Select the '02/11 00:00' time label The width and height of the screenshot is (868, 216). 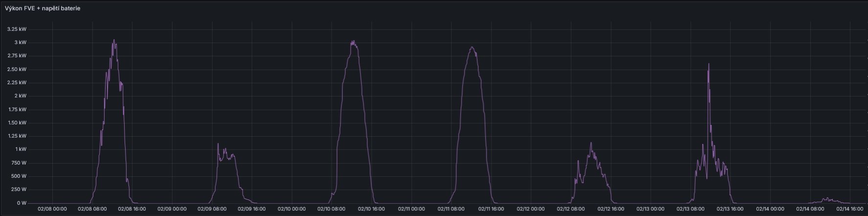[x=411, y=209]
